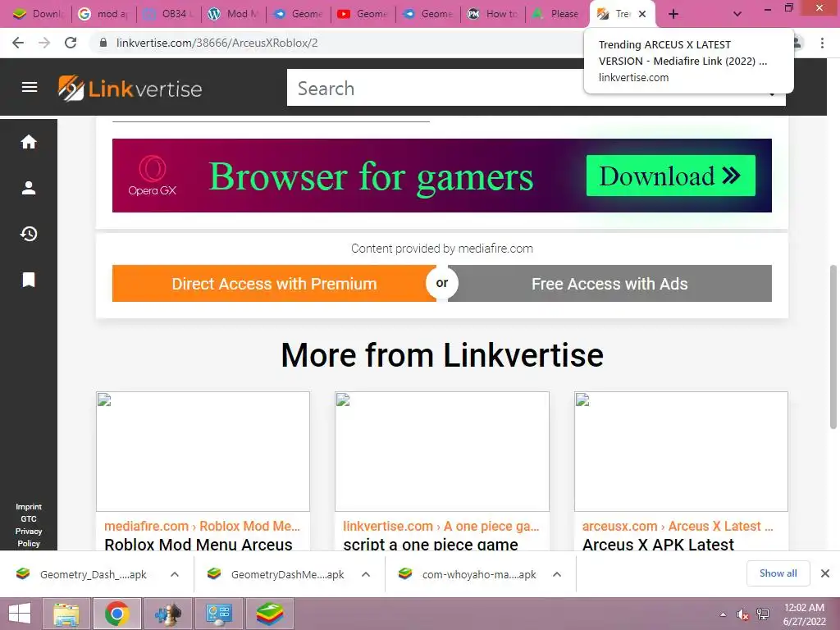The height and width of the screenshot is (630, 840).
Task: Click the network tray icon
Action: pyautogui.click(x=763, y=614)
